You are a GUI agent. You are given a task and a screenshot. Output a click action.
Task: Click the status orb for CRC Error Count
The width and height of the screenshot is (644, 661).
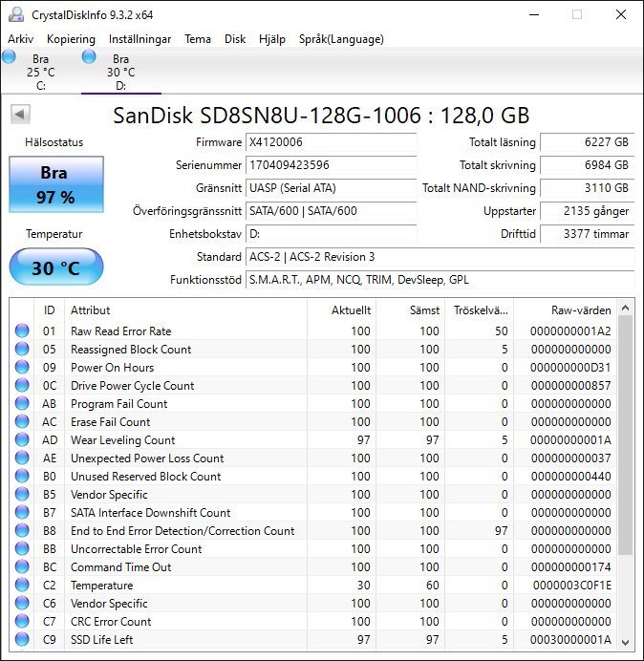(22, 622)
